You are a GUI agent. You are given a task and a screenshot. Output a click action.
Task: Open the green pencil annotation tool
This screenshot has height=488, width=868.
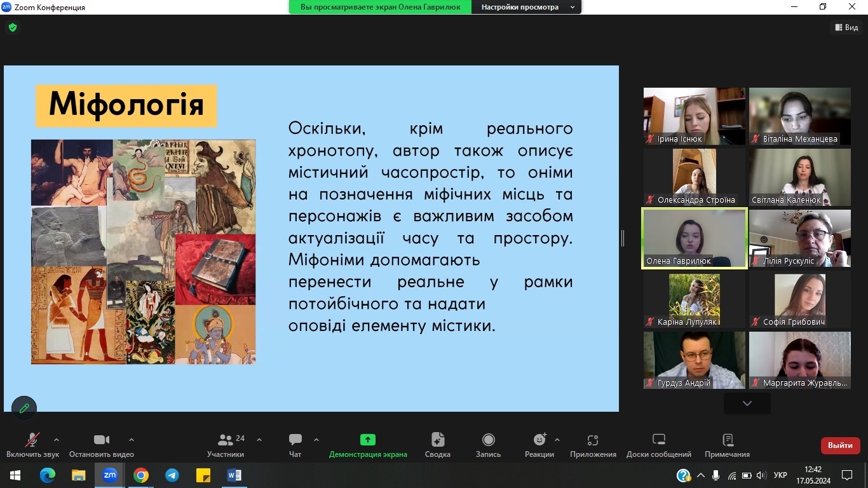click(x=24, y=409)
